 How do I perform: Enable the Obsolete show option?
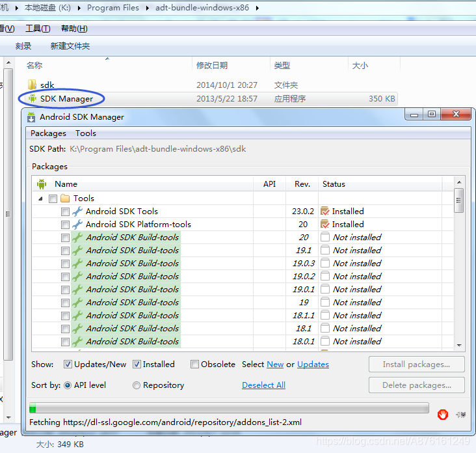click(194, 364)
